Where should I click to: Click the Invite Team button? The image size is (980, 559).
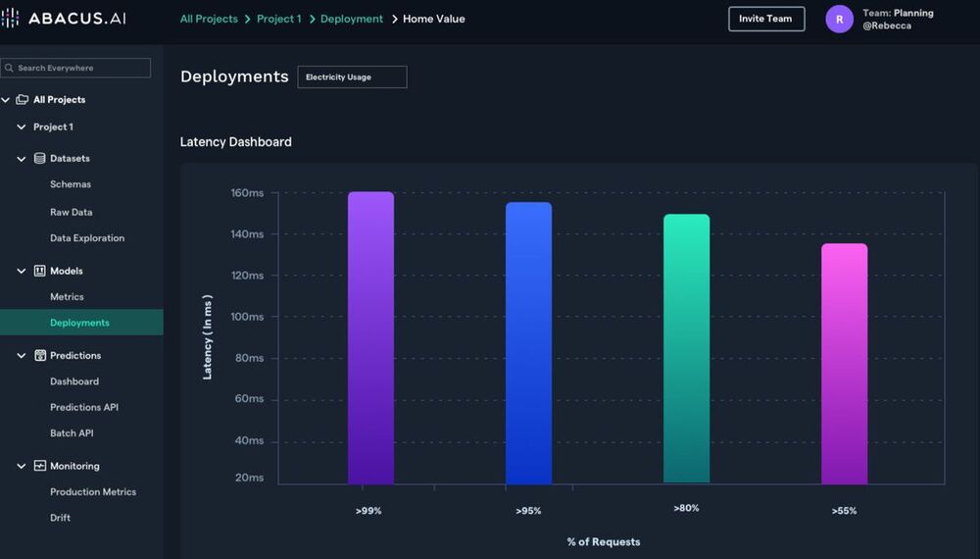765,19
